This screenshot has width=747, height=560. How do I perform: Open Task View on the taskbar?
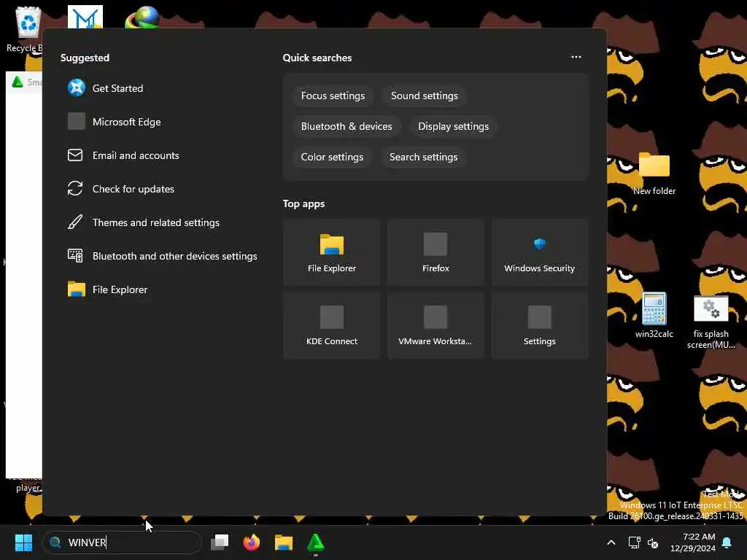tap(220, 542)
